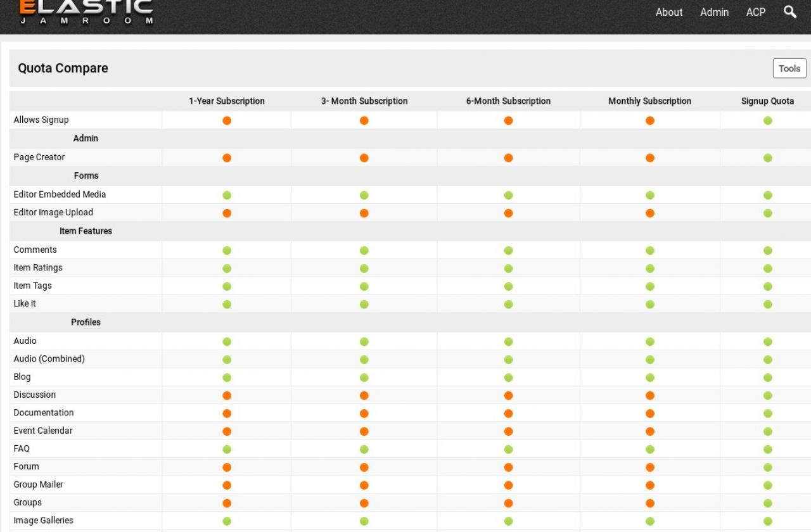Click Discussion dot for 3-Month Subscription

[364, 395]
